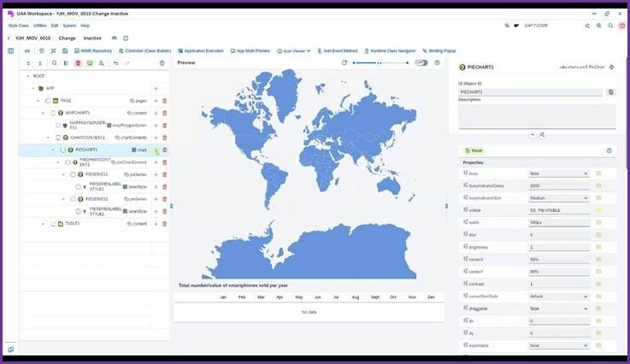Delete the MAPCHART1 node with trash icon
The image size is (630, 364).
tap(165, 114)
